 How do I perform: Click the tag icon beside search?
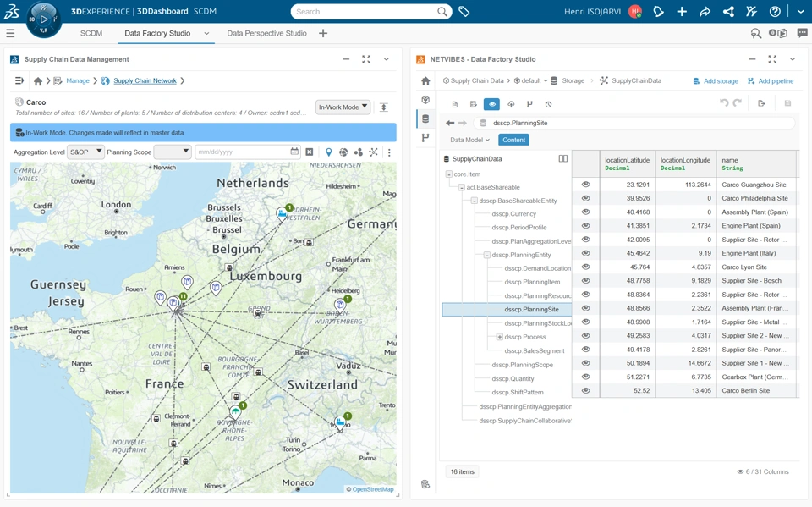pos(464,11)
